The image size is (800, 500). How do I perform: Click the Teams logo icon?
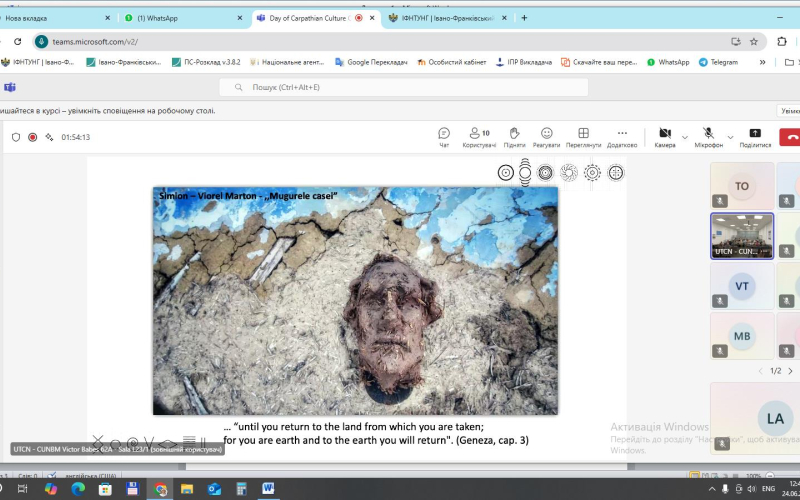10,87
